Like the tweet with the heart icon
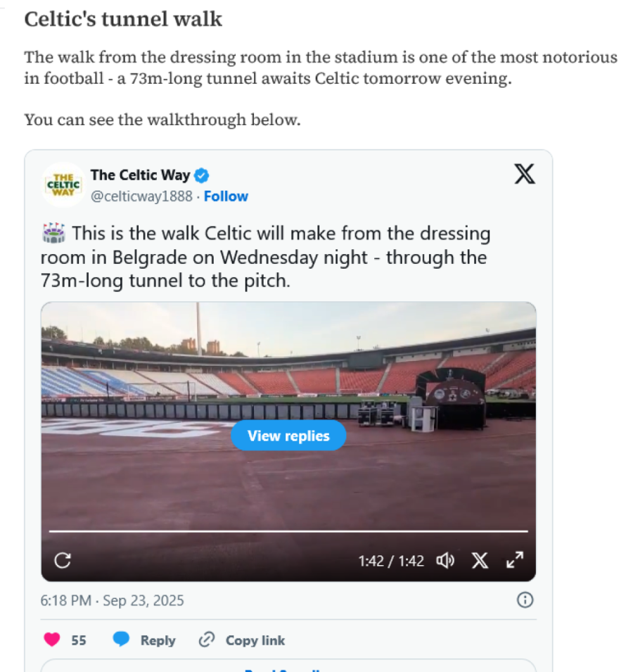Image resolution: width=633 pixels, height=672 pixels. tap(52, 640)
